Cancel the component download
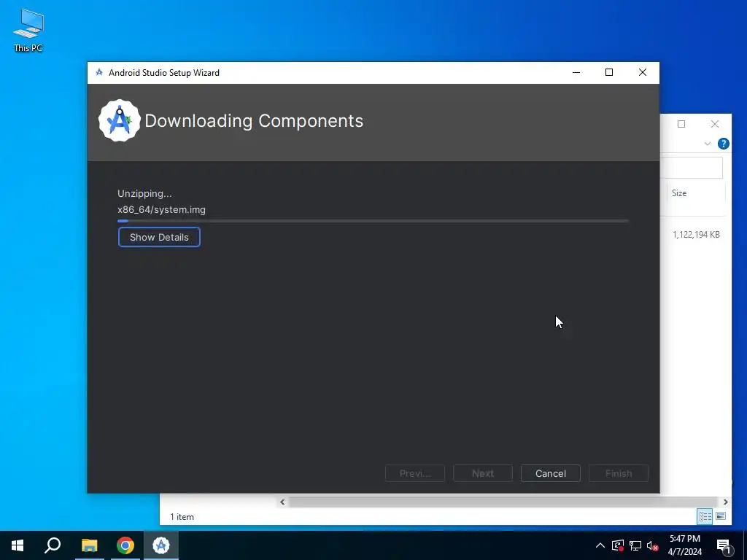 coord(550,473)
